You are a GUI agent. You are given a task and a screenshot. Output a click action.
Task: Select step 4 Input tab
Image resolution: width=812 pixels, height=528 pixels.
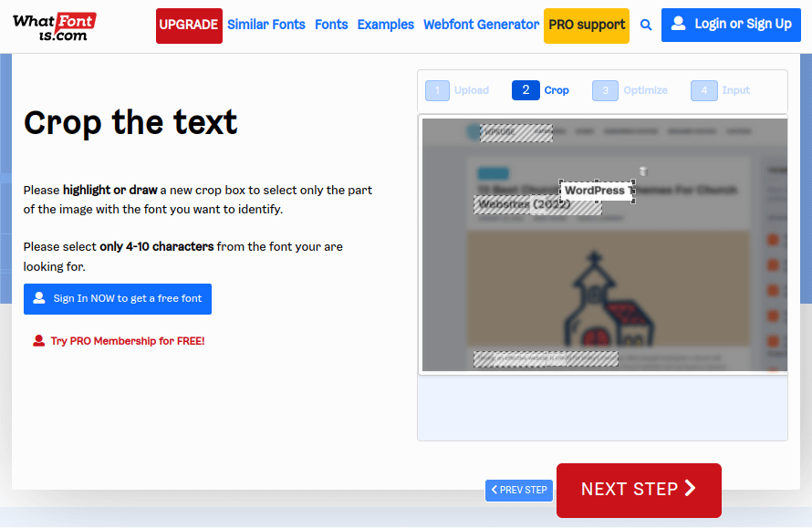pyautogui.click(x=721, y=90)
